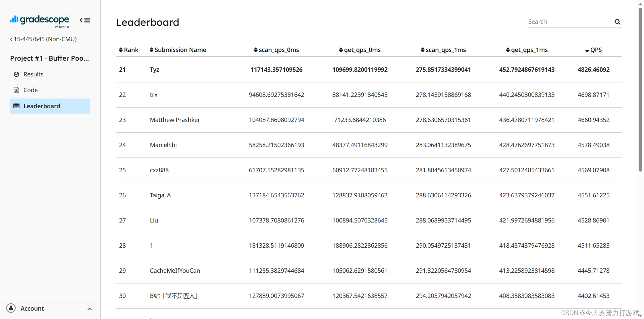Click the Account avatar icon

click(x=11, y=308)
